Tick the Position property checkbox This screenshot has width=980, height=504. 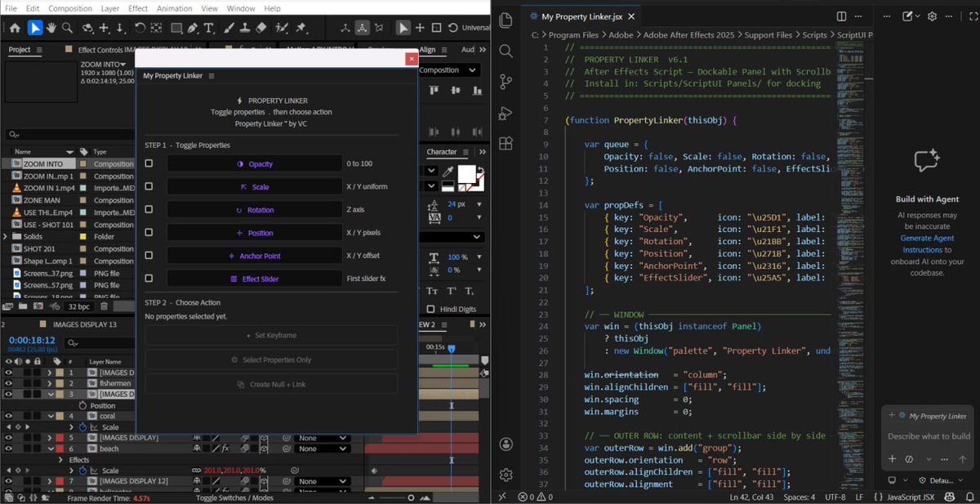click(x=149, y=232)
